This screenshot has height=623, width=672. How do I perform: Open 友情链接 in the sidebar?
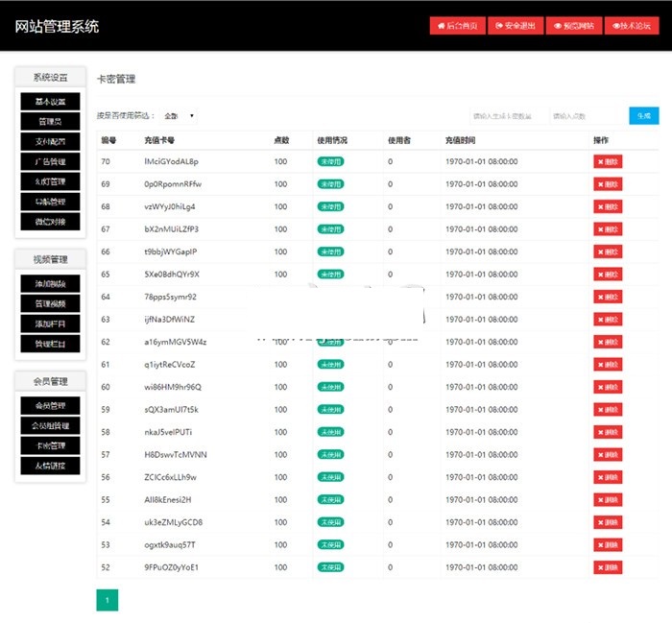click(50, 466)
